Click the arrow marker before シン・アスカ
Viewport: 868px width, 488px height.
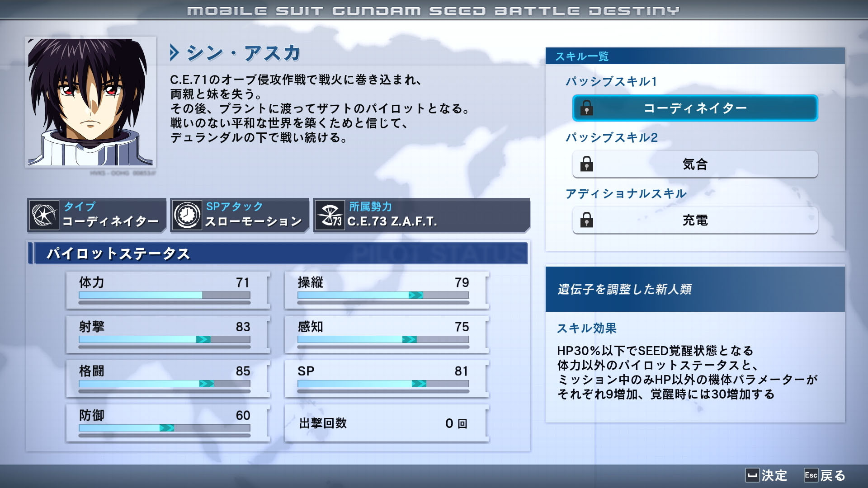(174, 53)
